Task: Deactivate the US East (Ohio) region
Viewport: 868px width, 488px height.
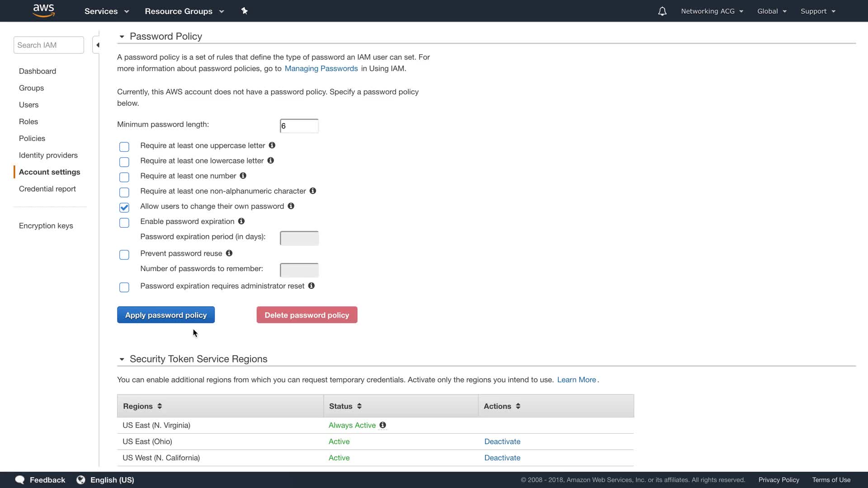Action: pos(502,441)
